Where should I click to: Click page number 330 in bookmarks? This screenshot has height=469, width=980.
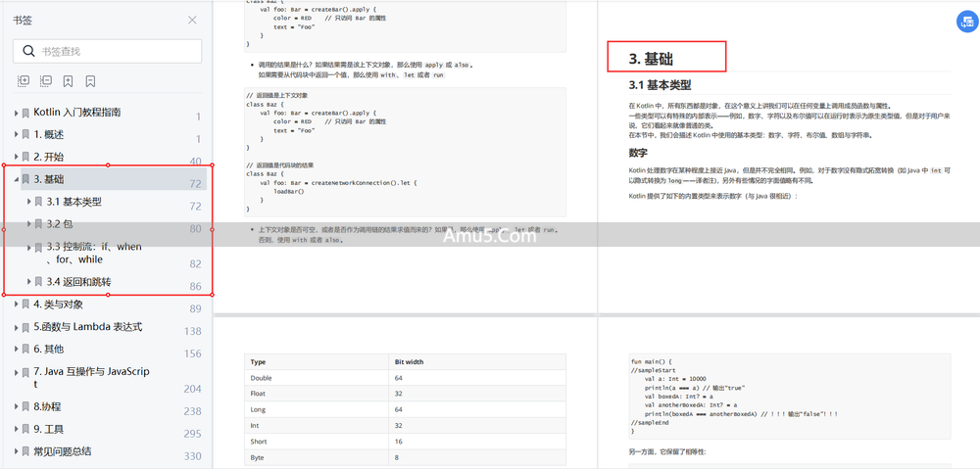pos(192,456)
